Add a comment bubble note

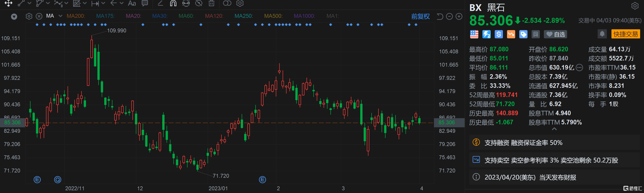pos(145,3)
